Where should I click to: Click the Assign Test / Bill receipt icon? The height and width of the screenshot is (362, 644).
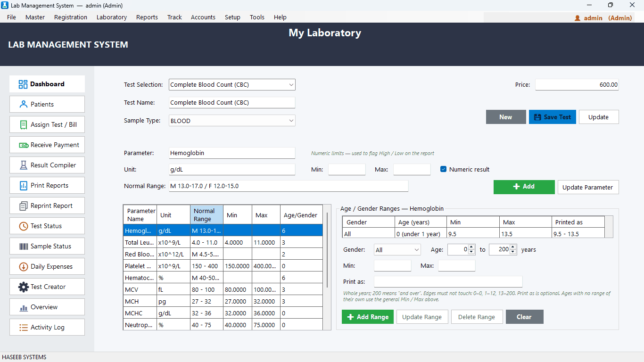coord(23,125)
